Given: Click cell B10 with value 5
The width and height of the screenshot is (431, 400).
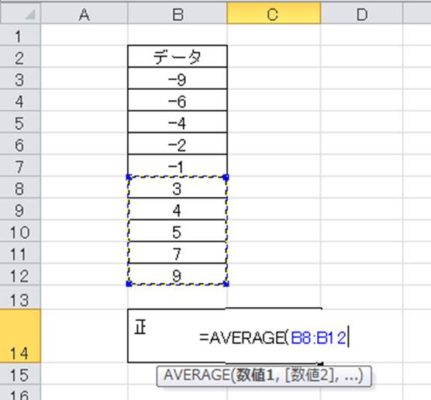Looking at the screenshot, I should (177, 231).
